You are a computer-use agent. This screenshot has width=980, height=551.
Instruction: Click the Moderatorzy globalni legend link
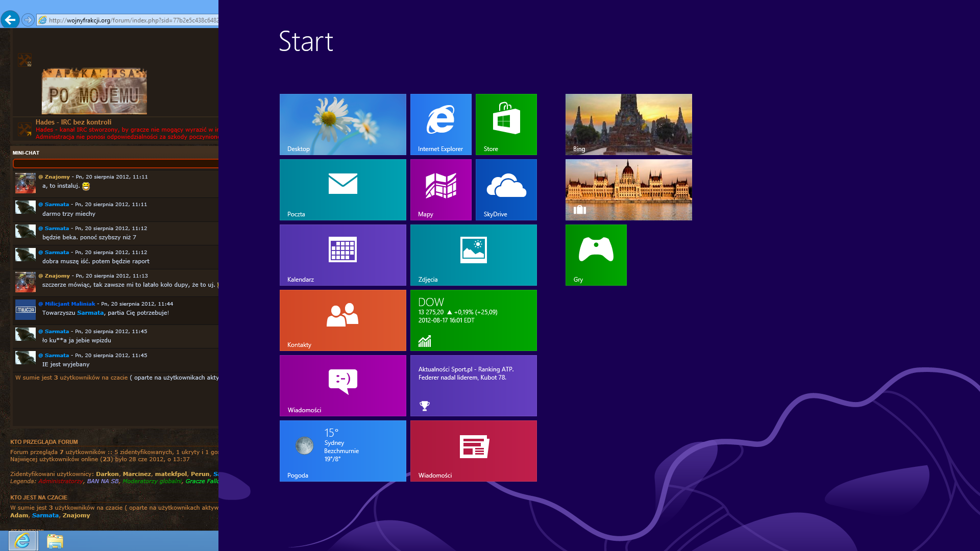[x=152, y=481]
